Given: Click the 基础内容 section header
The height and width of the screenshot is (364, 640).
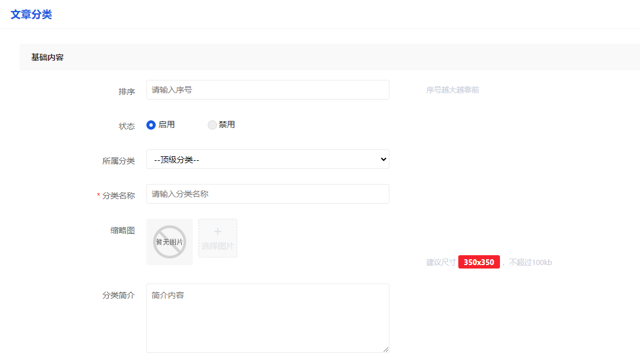Looking at the screenshot, I should click(x=47, y=57).
